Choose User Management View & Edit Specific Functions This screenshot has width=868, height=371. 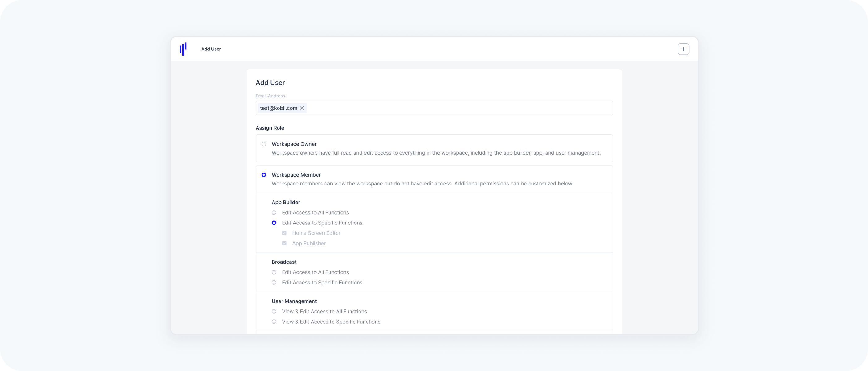click(x=274, y=322)
